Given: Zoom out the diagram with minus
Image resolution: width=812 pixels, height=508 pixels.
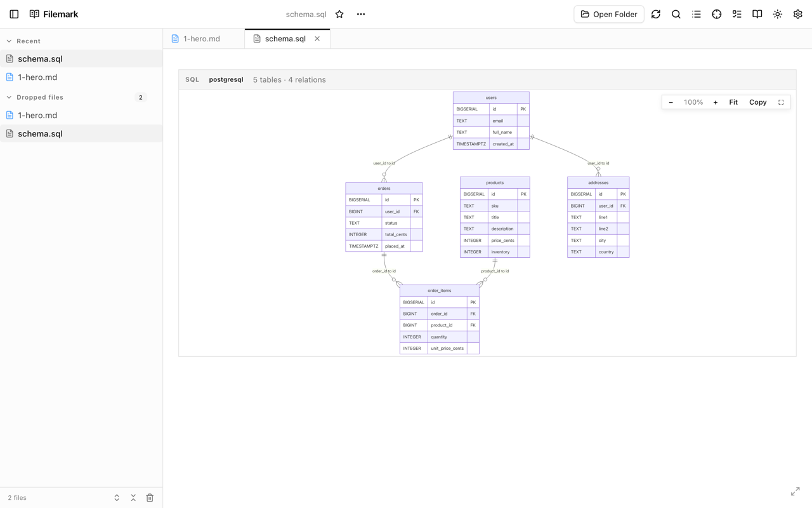Looking at the screenshot, I should click(x=671, y=102).
